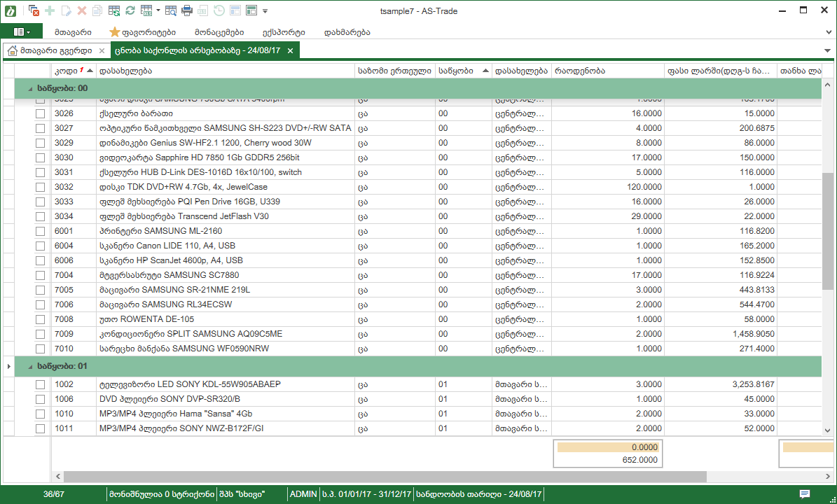Select checkbox for 3032 TDK DVD+RW row
Viewport: 837px width, 504px height.
[x=40, y=187]
